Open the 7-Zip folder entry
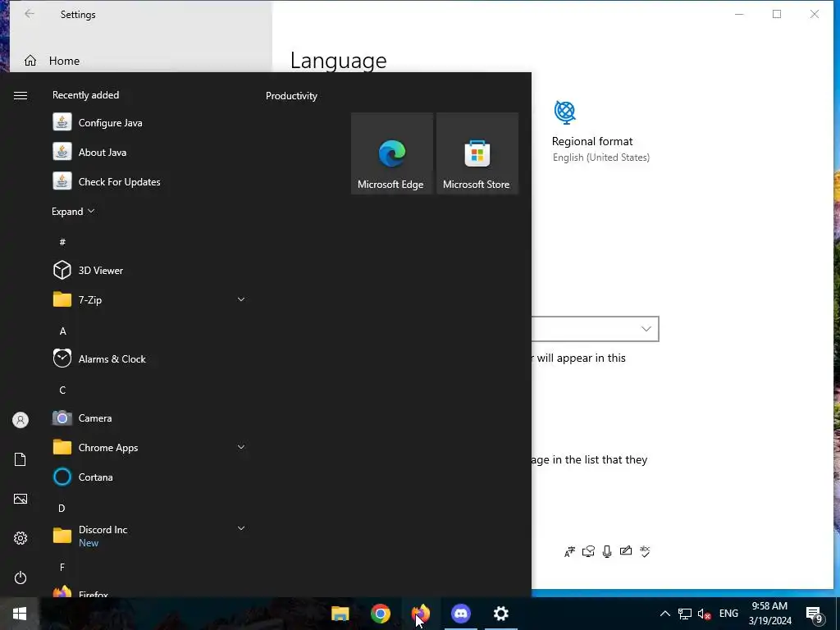 149,299
